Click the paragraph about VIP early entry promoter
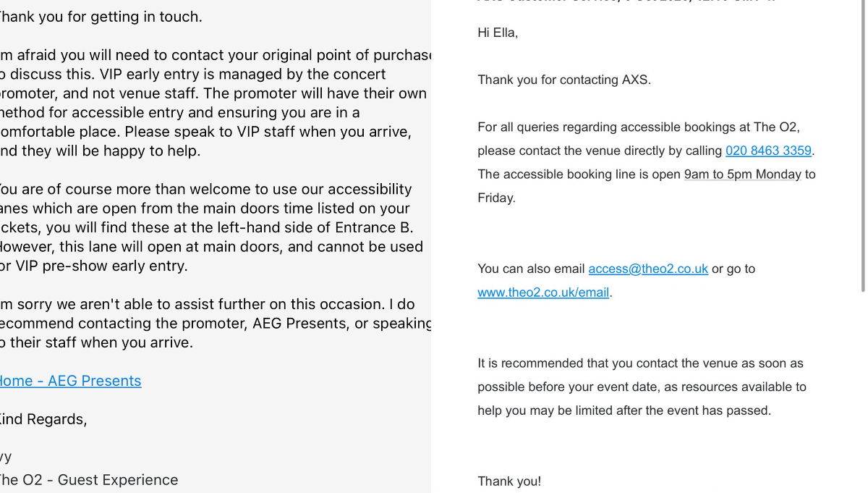The width and height of the screenshot is (868, 493). 215,103
